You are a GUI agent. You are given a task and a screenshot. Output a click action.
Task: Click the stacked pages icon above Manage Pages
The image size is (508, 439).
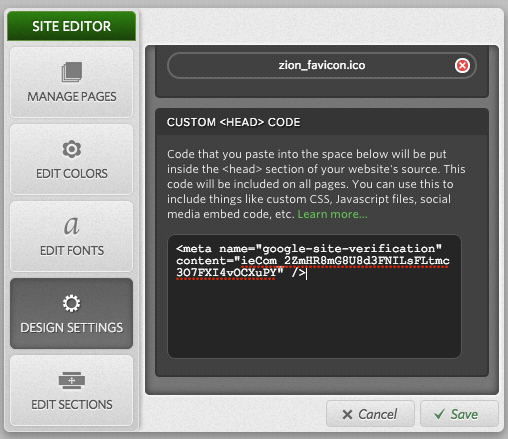[x=72, y=72]
